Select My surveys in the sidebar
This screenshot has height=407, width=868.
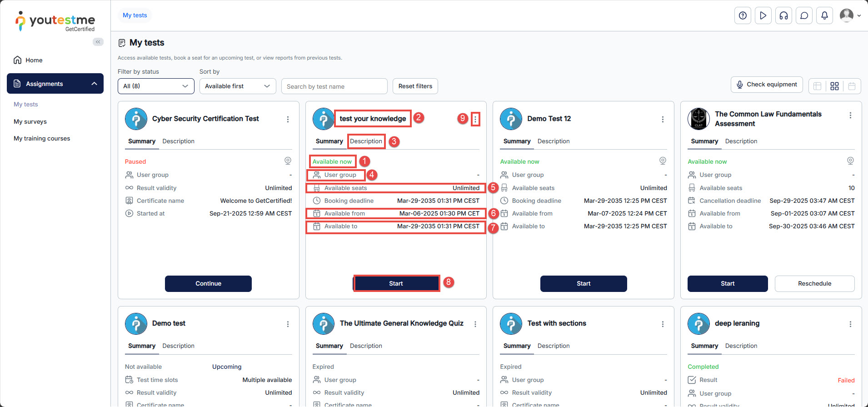pos(30,121)
